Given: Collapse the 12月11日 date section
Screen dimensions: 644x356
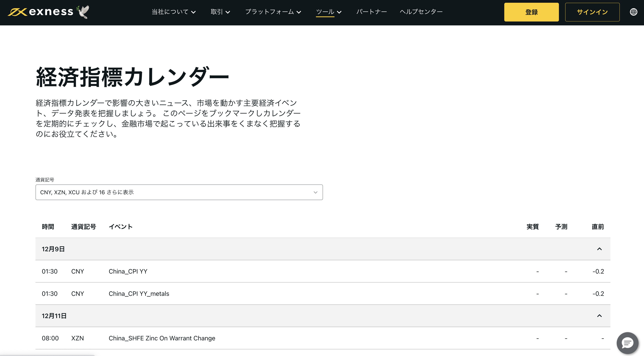Looking at the screenshot, I should (599, 316).
